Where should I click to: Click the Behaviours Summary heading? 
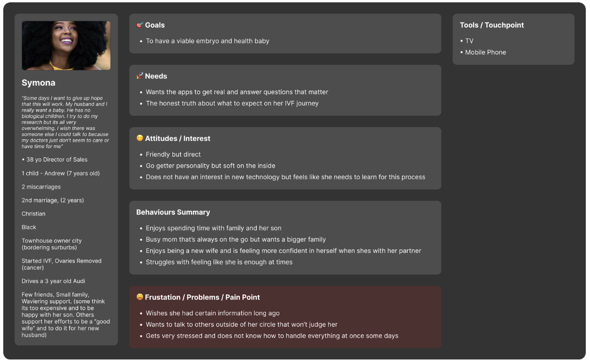[x=173, y=212]
